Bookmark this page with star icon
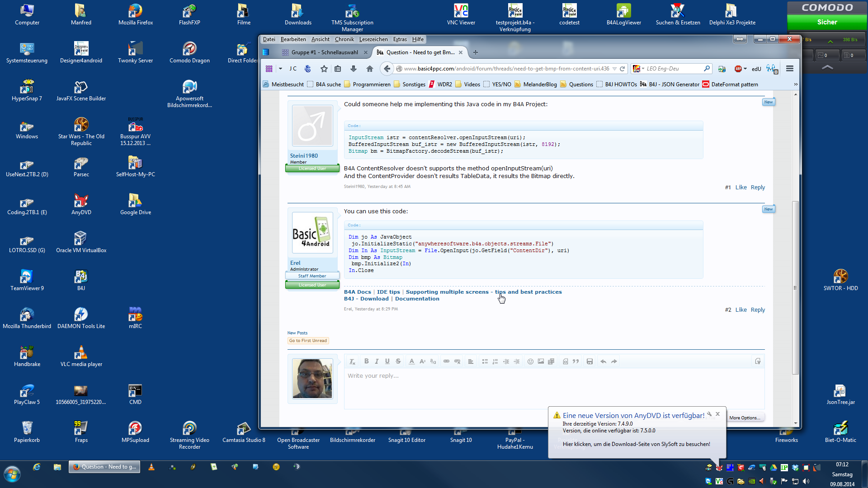 coord(324,69)
